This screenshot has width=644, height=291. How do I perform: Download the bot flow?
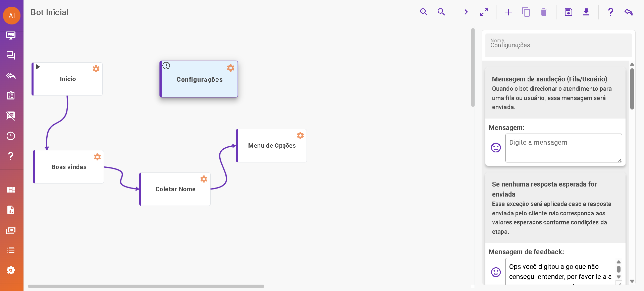(x=586, y=12)
